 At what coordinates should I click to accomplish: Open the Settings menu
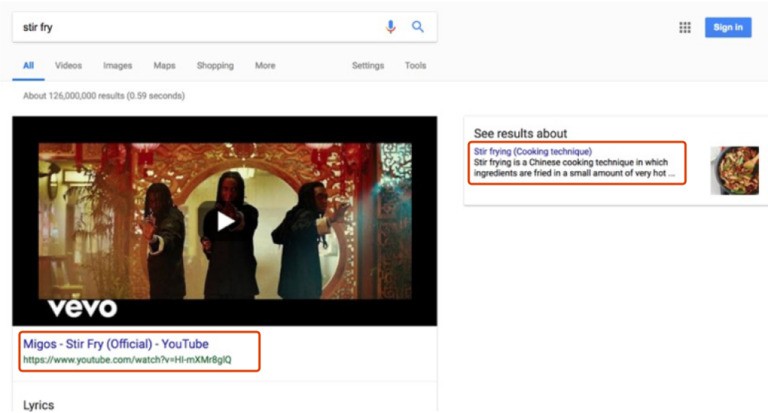(x=367, y=66)
